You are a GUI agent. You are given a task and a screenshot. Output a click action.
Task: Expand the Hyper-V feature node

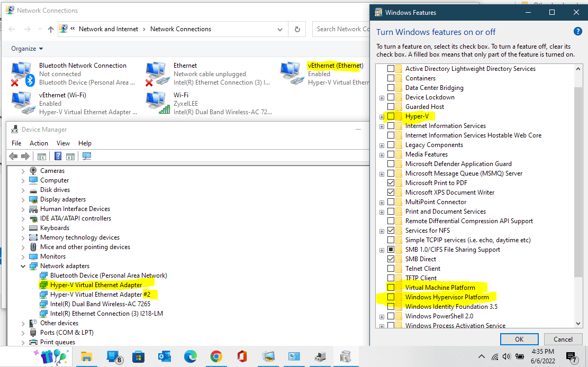tap(382, 117)
